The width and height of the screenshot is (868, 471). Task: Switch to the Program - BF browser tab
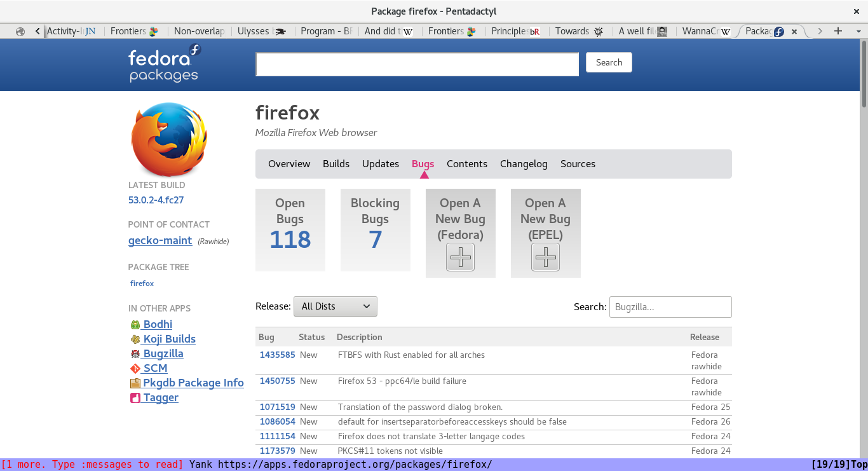coord(326,31)
